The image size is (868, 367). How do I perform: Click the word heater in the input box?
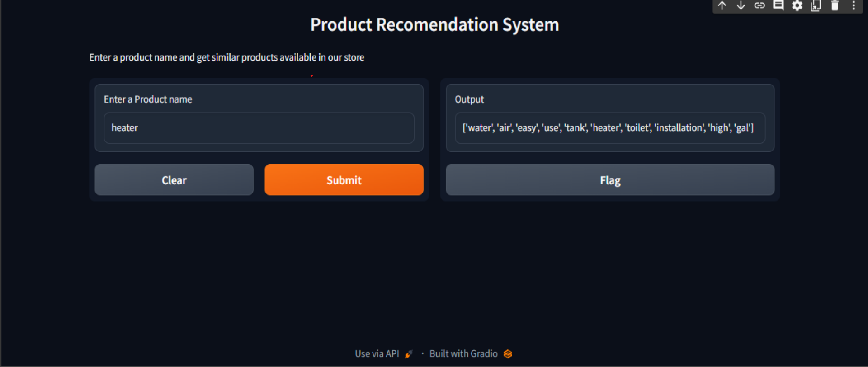pos(124,128)
